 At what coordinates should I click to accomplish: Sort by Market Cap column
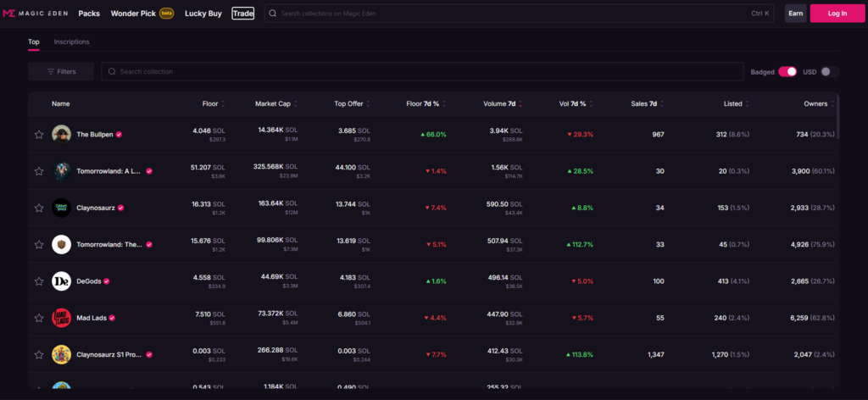point(275,103)
